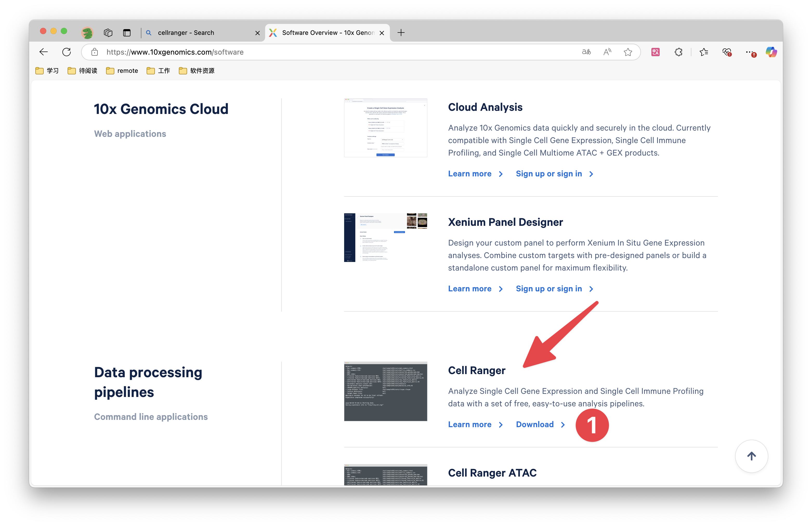
Task: Click the Cell Ranger ATAC heading
Action: [x=492, y=473]
